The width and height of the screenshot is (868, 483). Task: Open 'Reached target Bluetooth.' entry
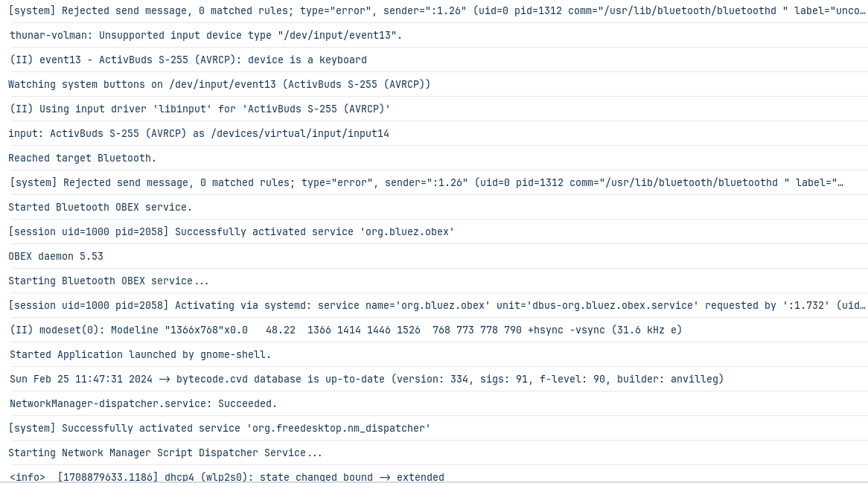coord(434,158)
